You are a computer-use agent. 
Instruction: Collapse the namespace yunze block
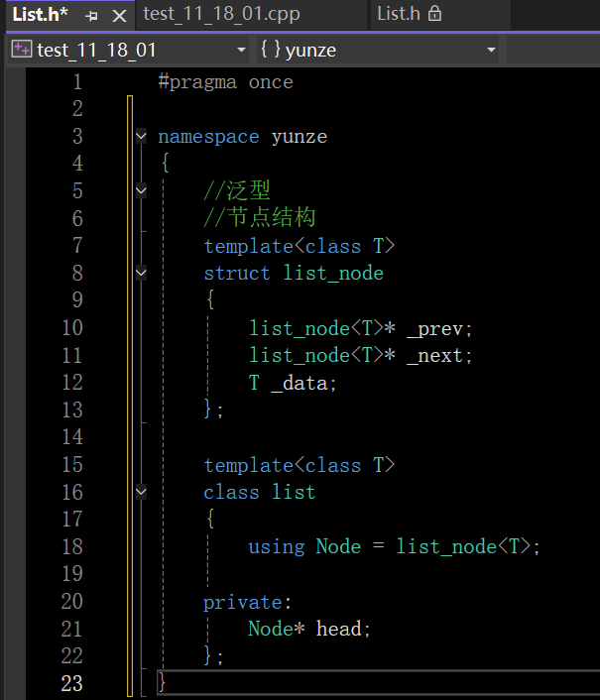click(141, 136)
